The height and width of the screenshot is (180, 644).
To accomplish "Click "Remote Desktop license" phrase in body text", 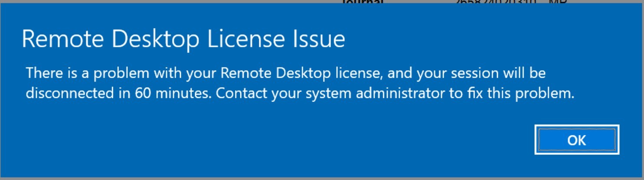I will (301, 74).
